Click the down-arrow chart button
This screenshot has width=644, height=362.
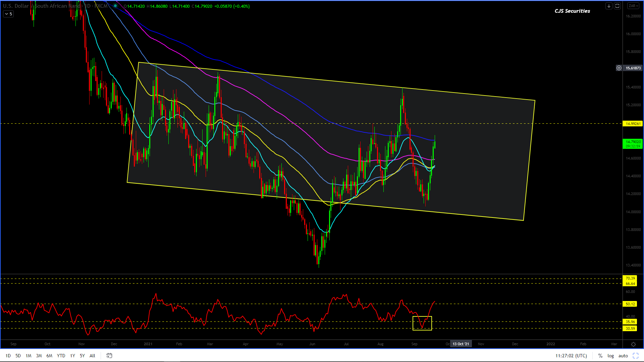click(x=609, y=6)
